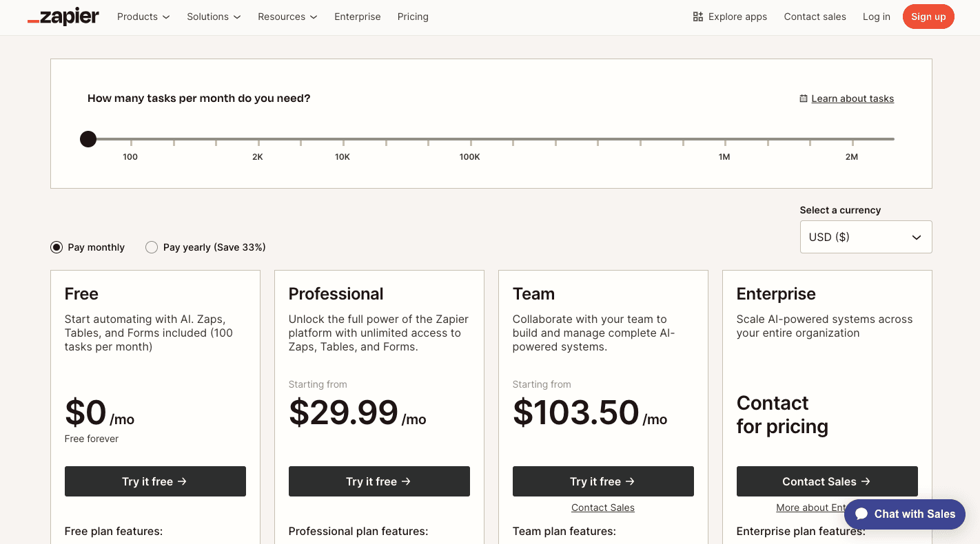The width and height of the screenshot is (980, 544).
Task: Click the Sign up button
Action: [928, 17]
